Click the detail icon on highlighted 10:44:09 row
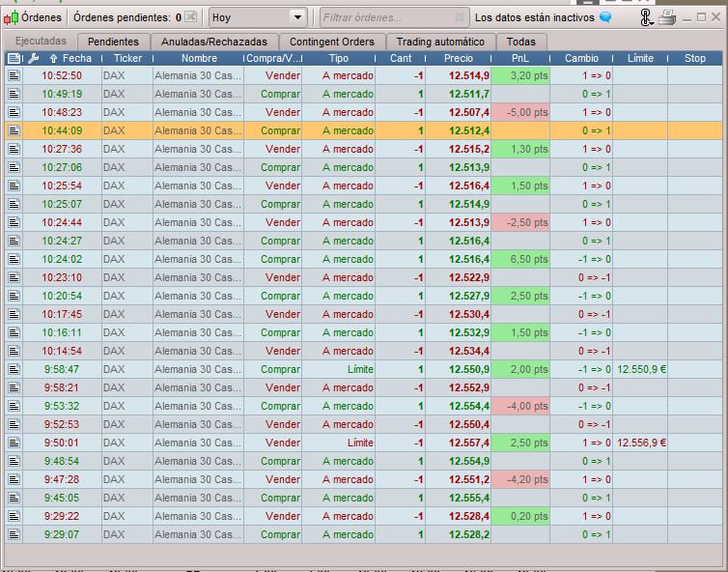The image size is (728, 572). coord(14,130)
